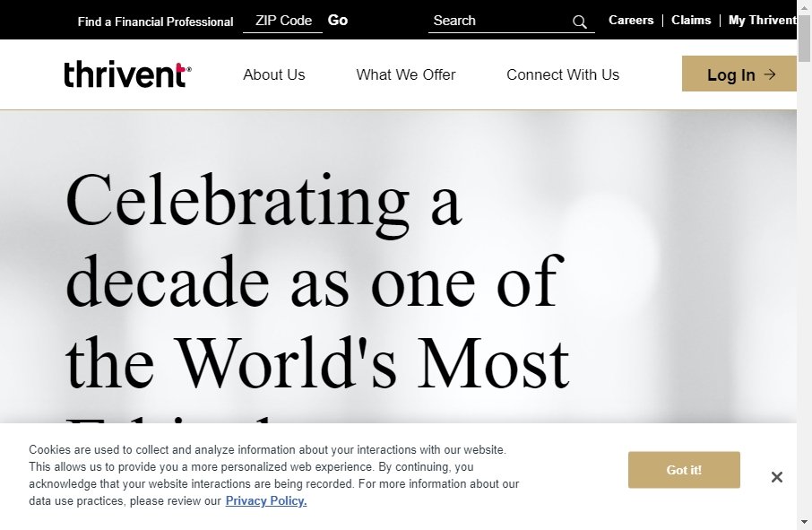Click the thrivent logo
The width and height of the screenshot is (812, 530).
click(x=127, y=74)
